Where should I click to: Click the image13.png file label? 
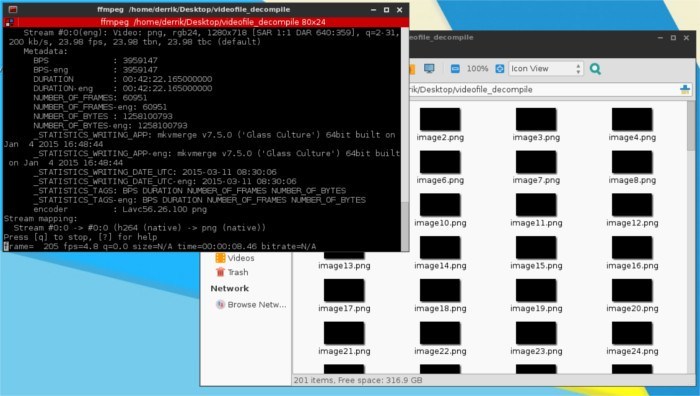tap(344, 266)
